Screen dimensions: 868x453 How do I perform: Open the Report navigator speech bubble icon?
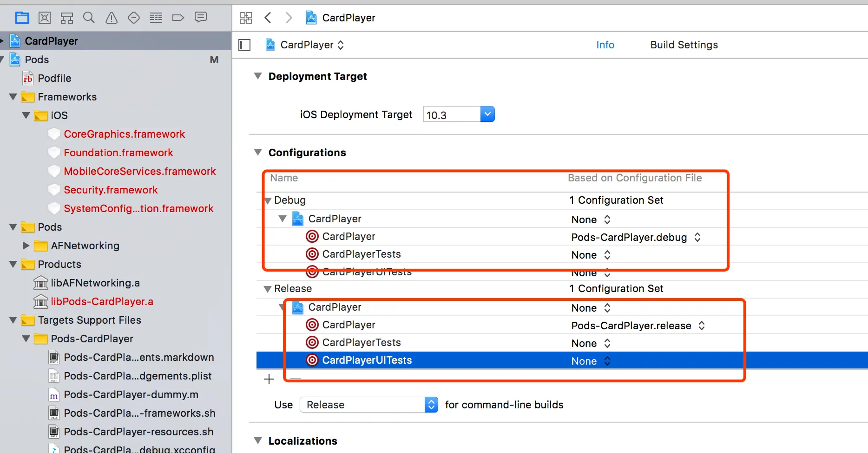click(x=200, y=17)
